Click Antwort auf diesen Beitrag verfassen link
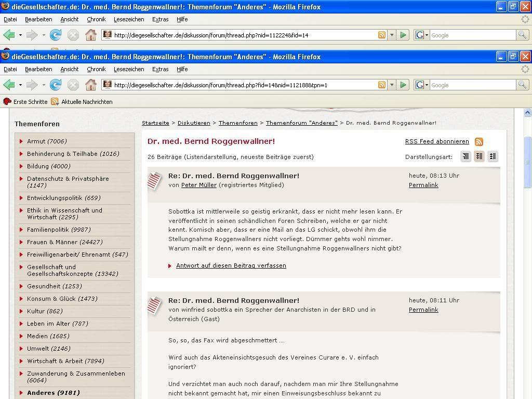 [x=231, y=265]
